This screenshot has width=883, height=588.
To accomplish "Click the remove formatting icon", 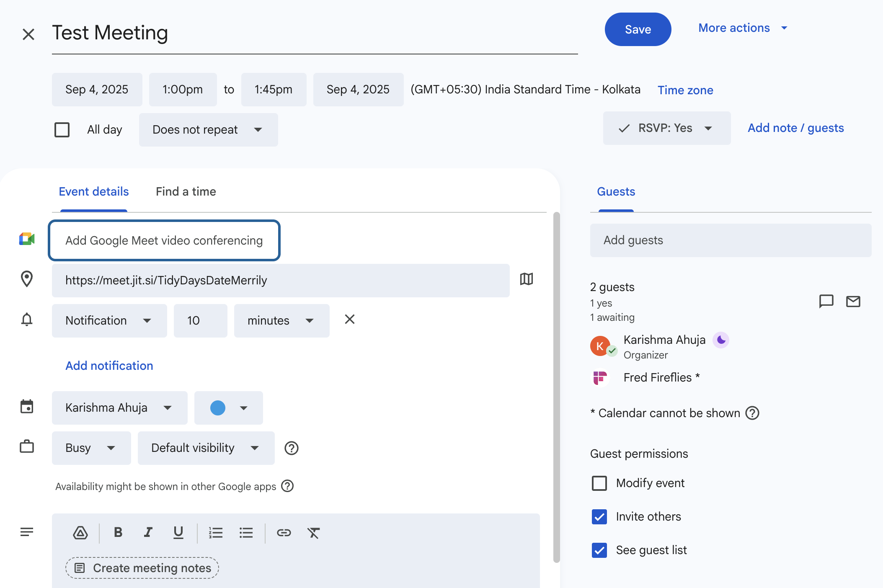I will click(313, 533).
